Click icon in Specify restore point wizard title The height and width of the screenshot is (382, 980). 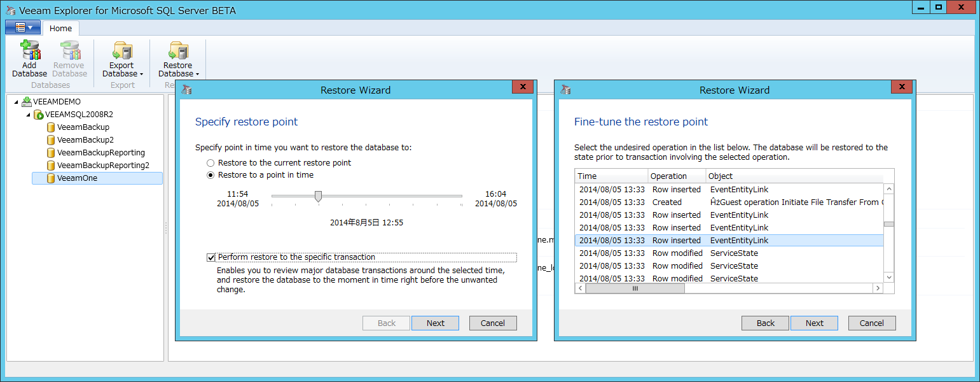[x=186, y=90]
